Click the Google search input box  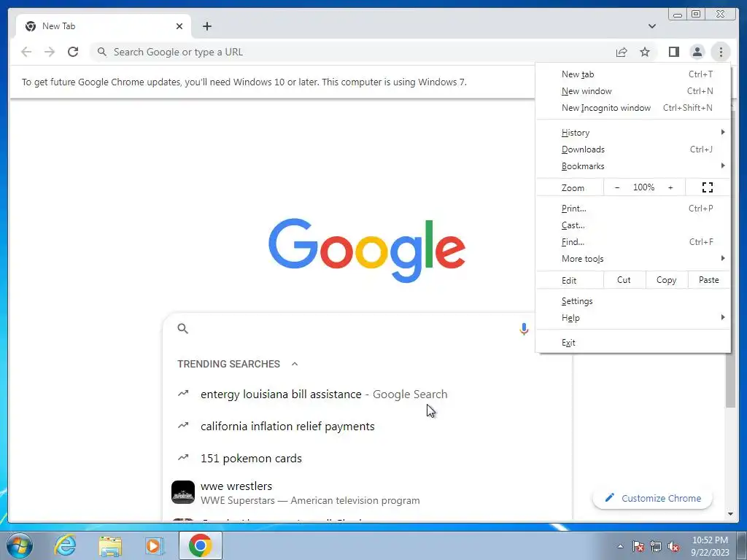pos(350,329)
